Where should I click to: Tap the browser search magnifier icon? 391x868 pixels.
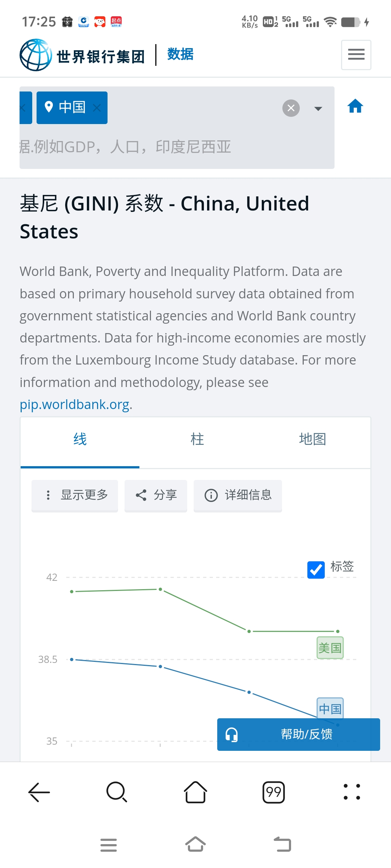pos(117,792)
